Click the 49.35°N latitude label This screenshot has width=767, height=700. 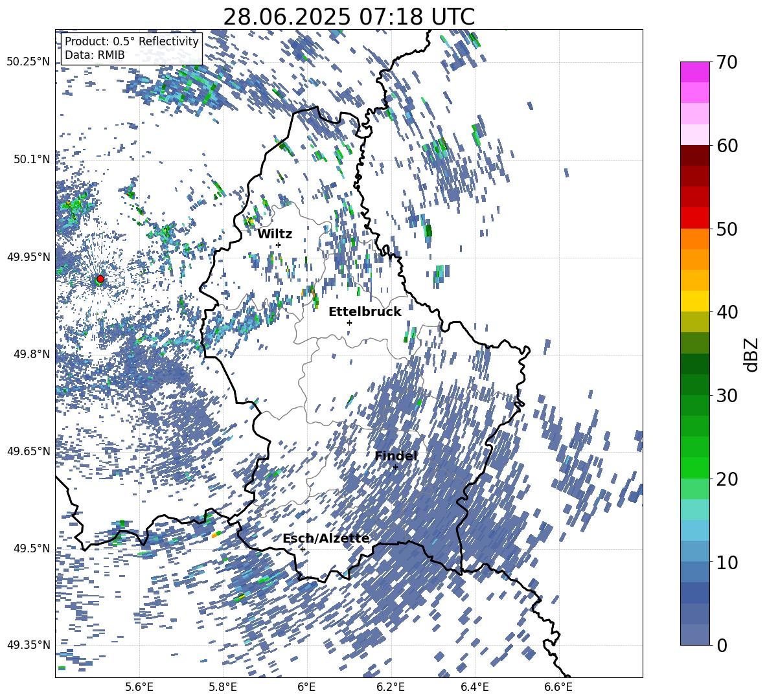[x=29, y=645]
